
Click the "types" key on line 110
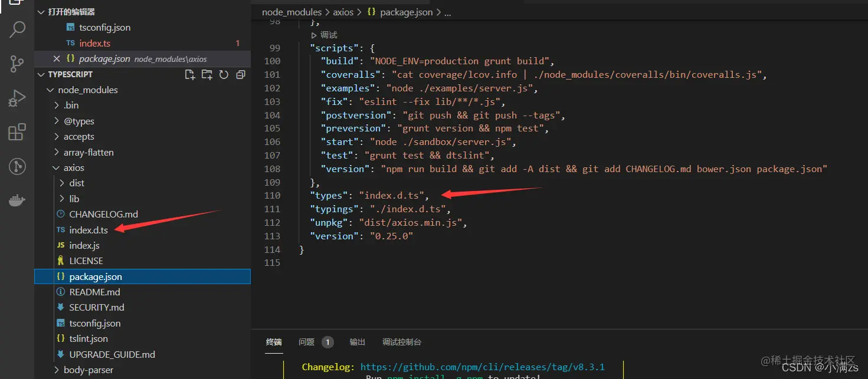coord(328,195)
